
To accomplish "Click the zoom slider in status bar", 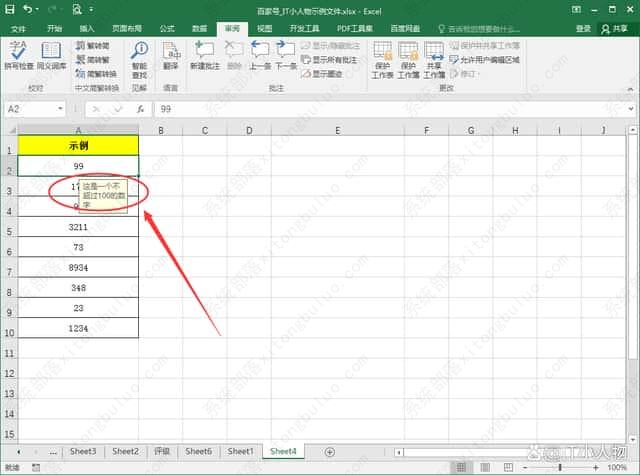I will [x=560, y=467].
